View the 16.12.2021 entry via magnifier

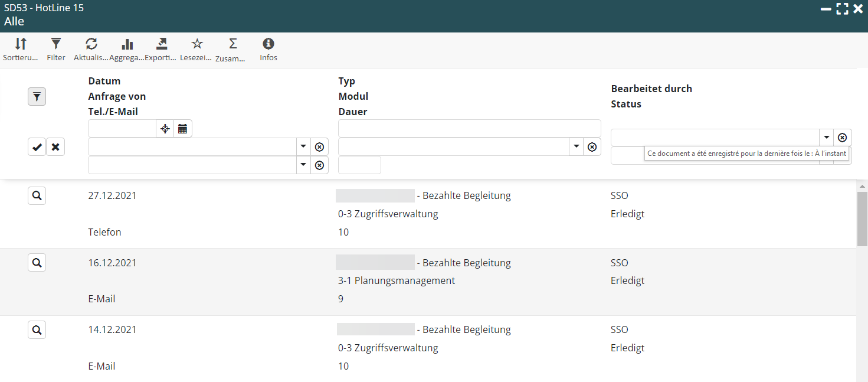pyautogui.click(x=37, y=263)
